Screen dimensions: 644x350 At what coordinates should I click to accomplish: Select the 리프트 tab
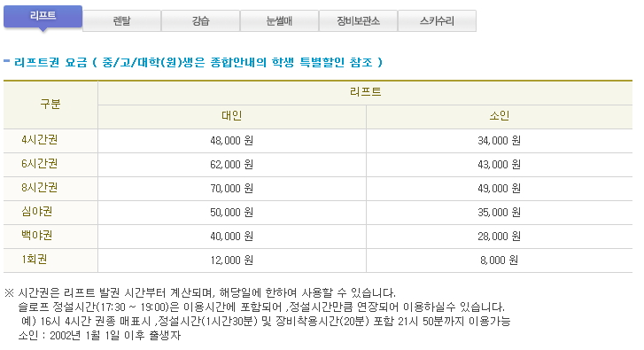coord(43,17)
